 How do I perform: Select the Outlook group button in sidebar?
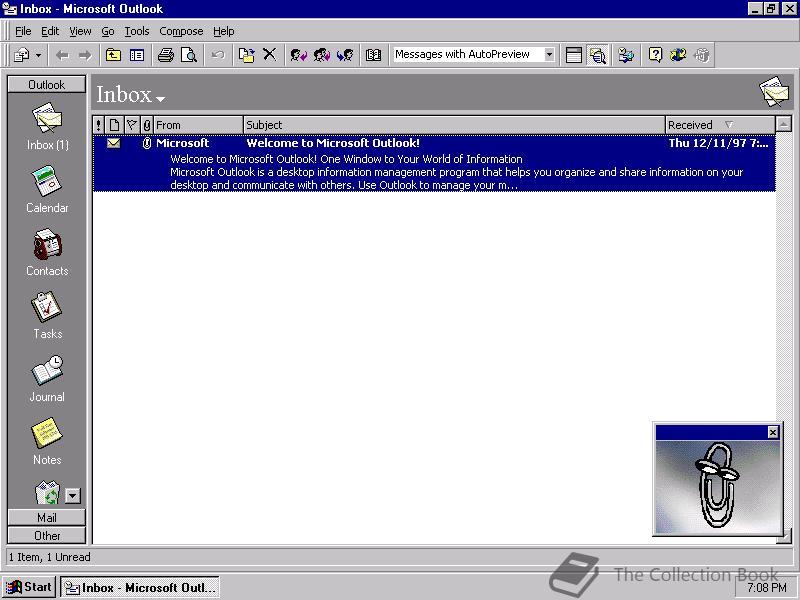click(x=46, y=85)
